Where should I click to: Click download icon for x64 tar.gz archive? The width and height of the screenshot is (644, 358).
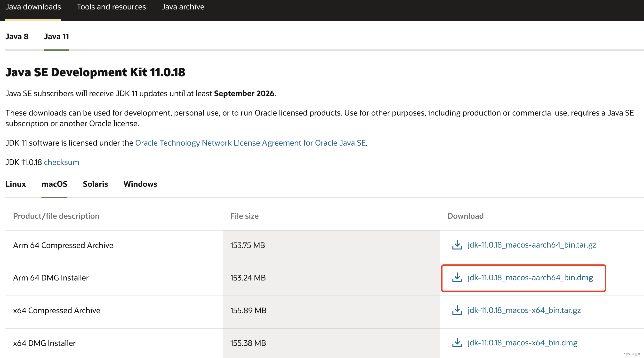(x=457, y=310)
